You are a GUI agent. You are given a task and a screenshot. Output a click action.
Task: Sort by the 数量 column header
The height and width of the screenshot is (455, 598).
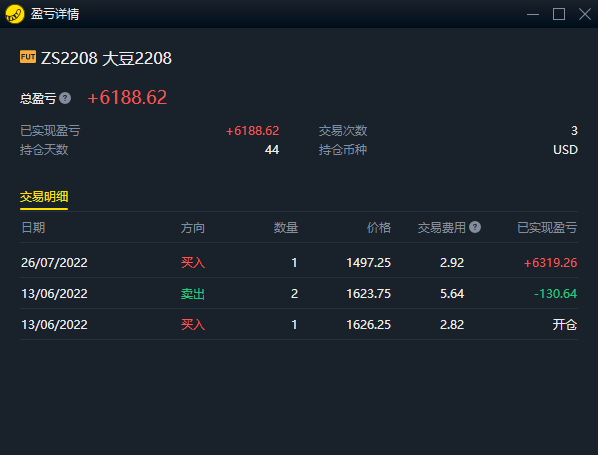(286, 228)
